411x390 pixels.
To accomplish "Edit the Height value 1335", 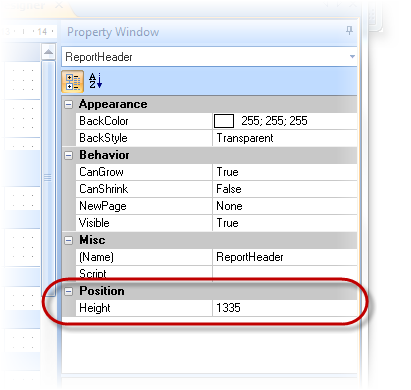I will point(228,308).
